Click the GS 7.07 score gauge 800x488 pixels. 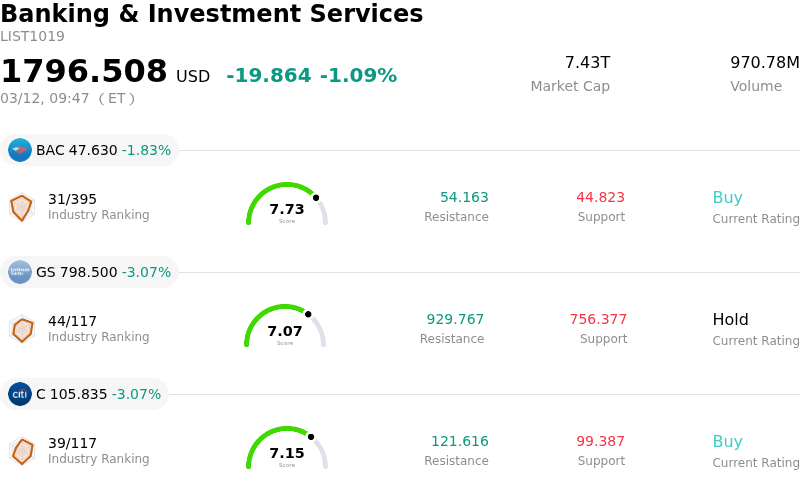tap(285, 327)
